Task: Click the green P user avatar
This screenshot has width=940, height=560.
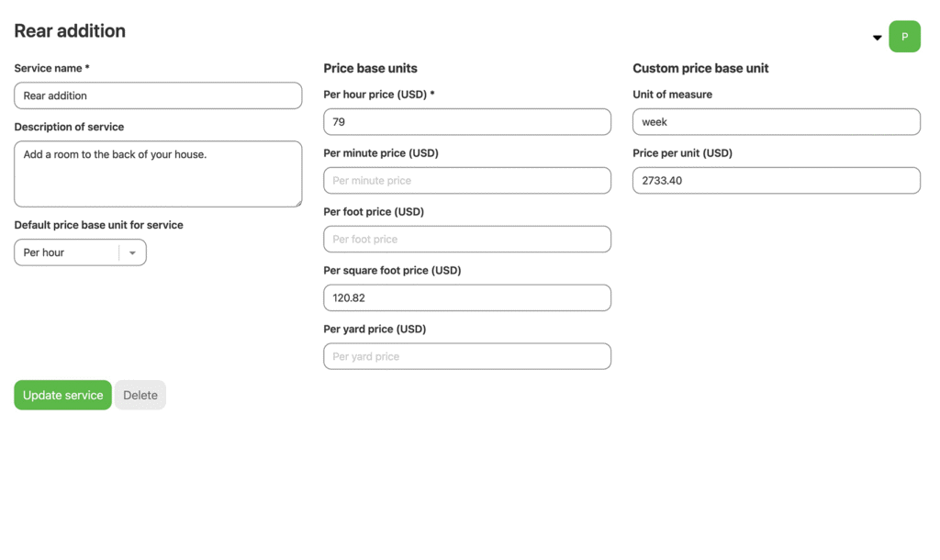Action: tap(904, 37)
